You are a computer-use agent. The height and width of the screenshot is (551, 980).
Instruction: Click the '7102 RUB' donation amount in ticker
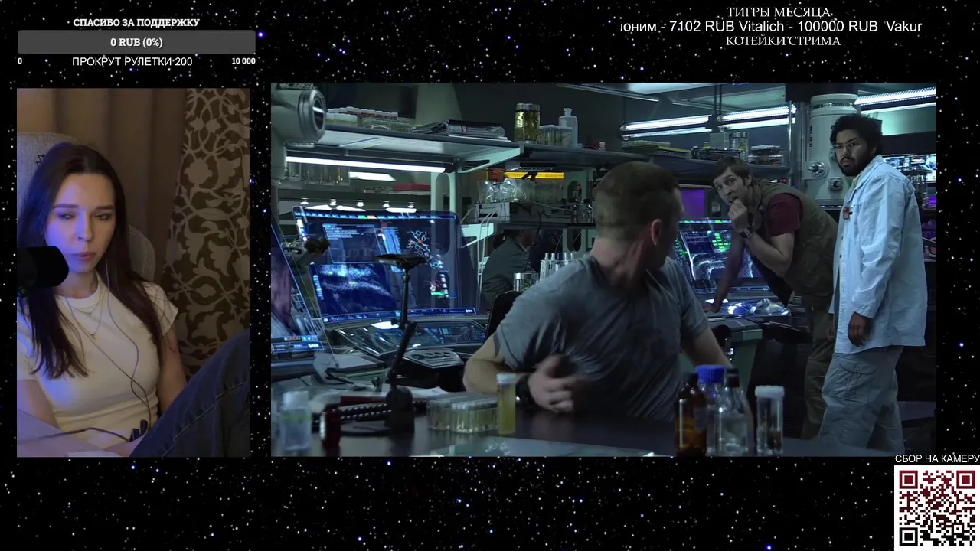702,27
